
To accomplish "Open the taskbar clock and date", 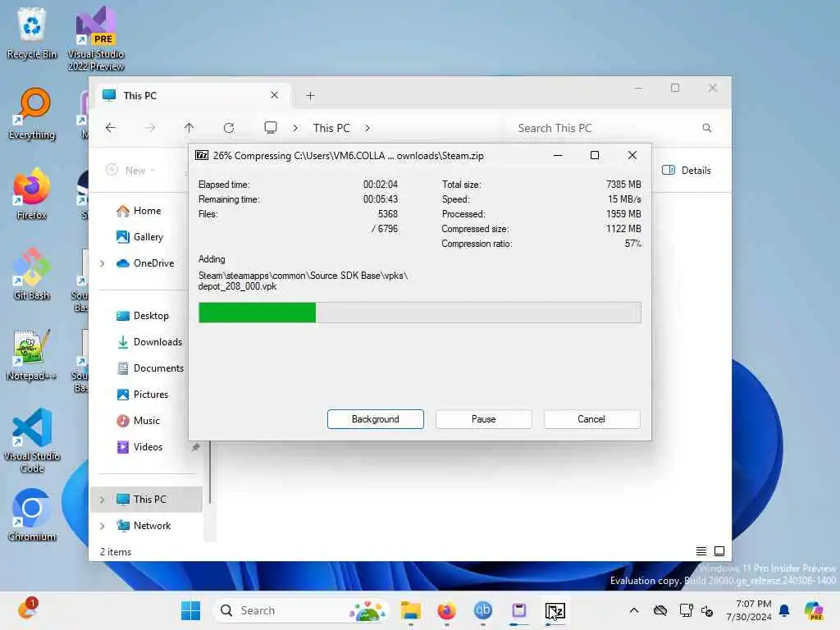I will point(749,610).
